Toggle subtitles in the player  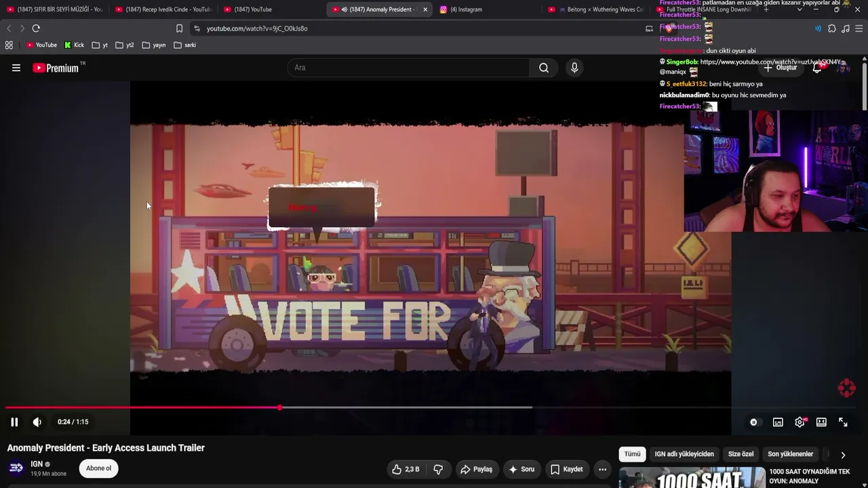778,422
